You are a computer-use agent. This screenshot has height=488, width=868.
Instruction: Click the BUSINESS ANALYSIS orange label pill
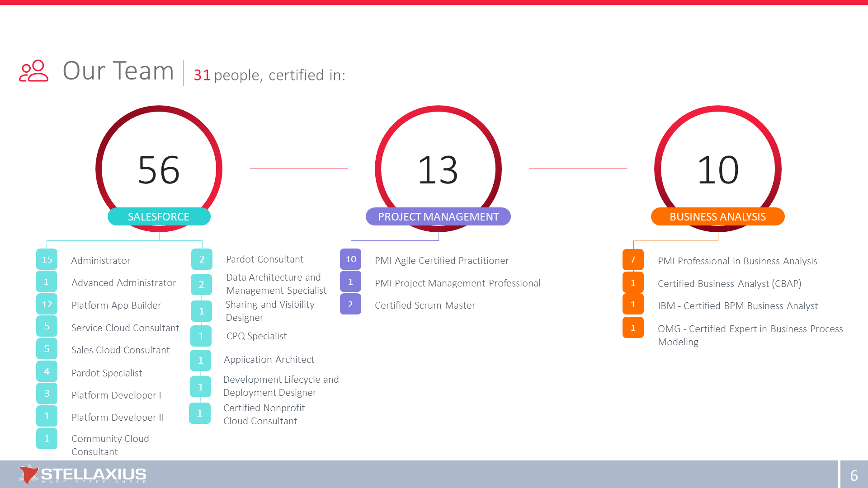click(x=717, y=217)
